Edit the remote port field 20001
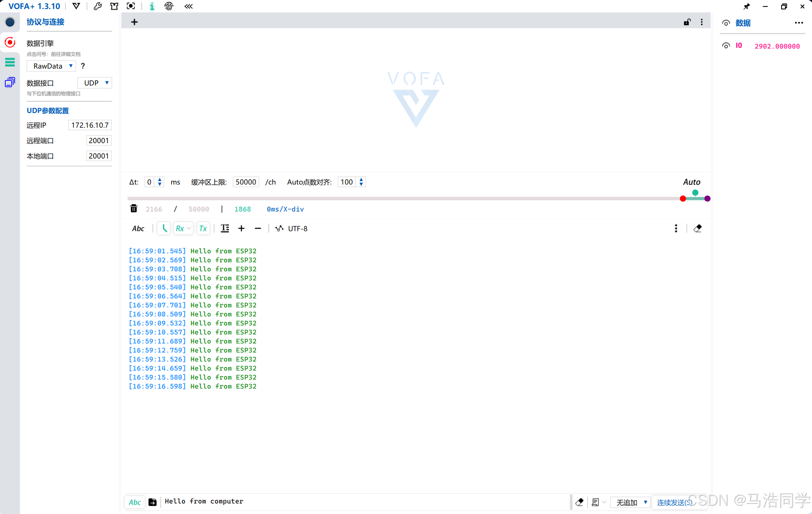 pyautogui.click(x=99, y=141)
